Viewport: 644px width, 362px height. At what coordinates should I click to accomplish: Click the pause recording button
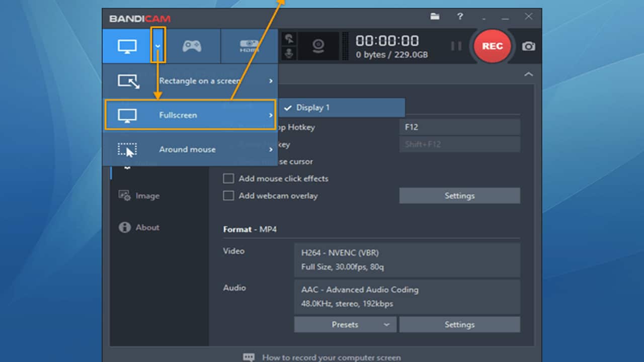point(456,46)
